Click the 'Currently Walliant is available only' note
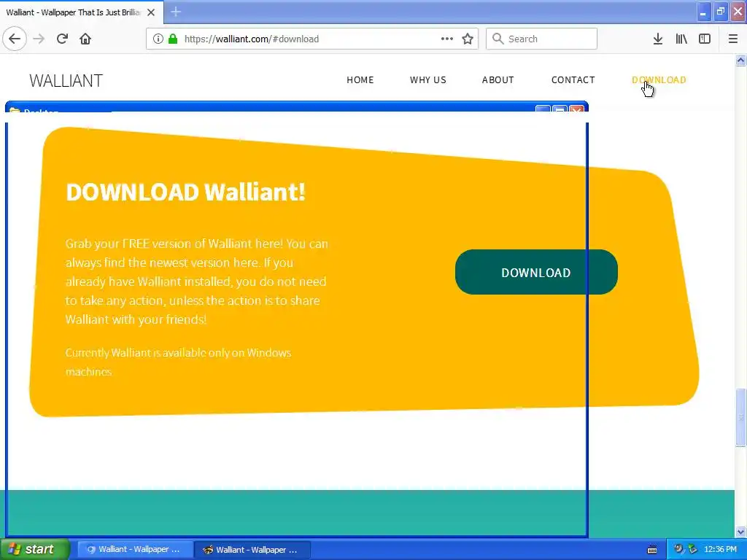Viewport: 747px width, 560px height. pyautogui.click(x=178, y=362)
